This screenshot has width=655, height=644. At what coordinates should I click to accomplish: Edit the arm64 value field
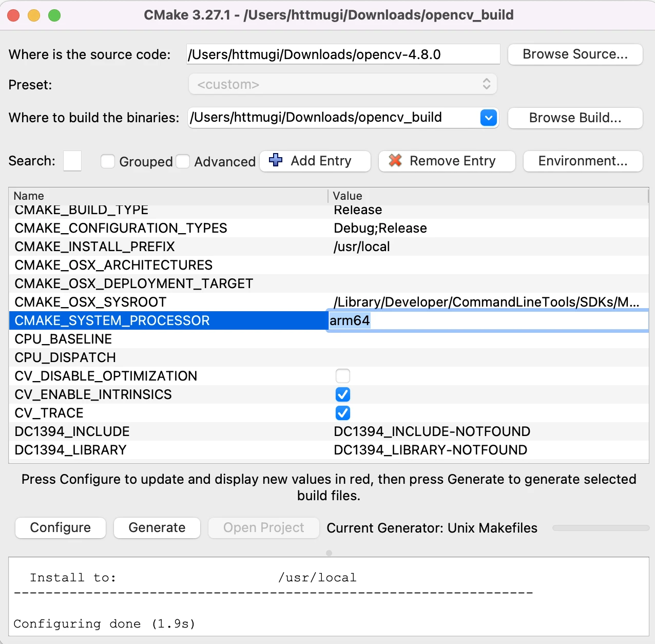tap(488, 320)
